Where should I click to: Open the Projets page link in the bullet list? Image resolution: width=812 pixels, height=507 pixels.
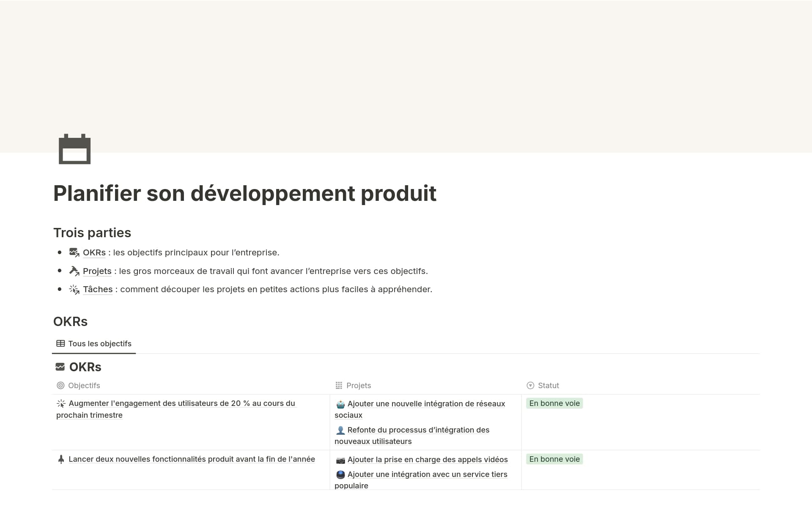(97, 271)
